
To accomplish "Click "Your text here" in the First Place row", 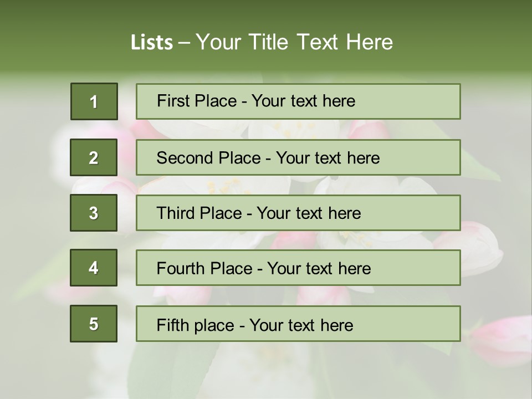I will (303, 101).
